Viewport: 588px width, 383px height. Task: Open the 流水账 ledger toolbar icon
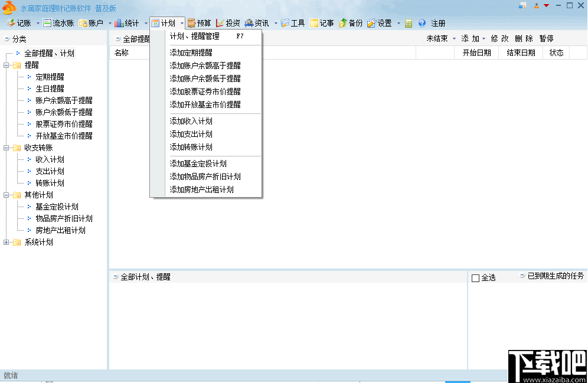coord(47,23)
